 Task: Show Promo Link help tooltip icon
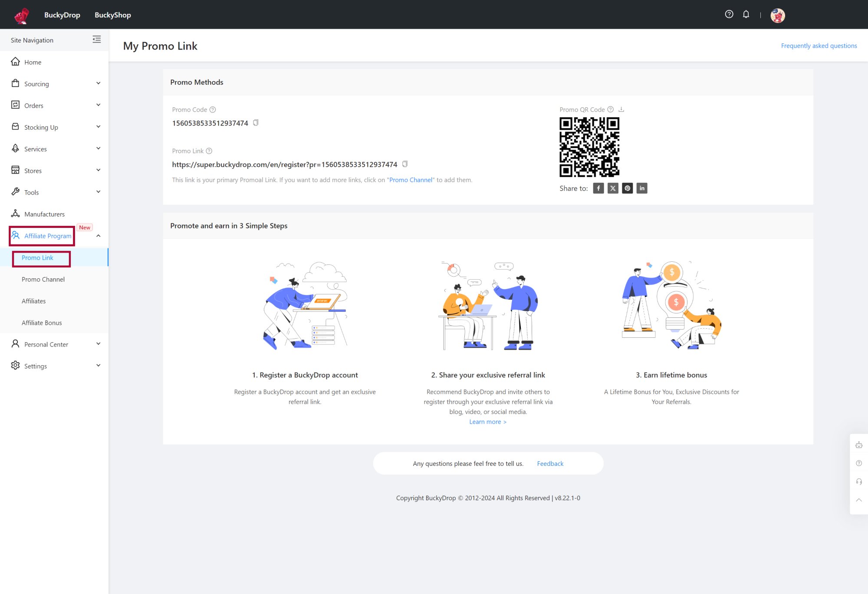pyautogui.click(x=209, y=151)
